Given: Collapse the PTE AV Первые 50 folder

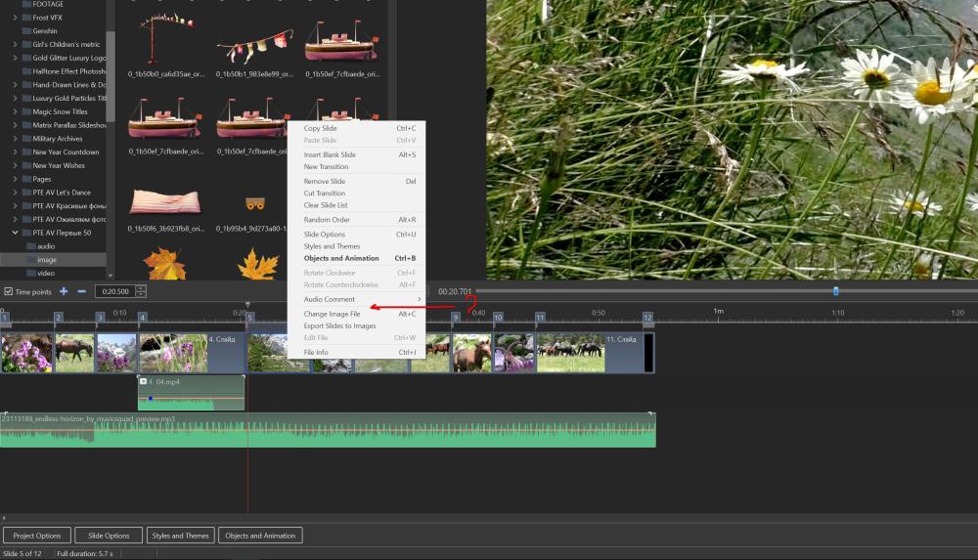Looking at the screenshot, I should click(x=15, y=233).
